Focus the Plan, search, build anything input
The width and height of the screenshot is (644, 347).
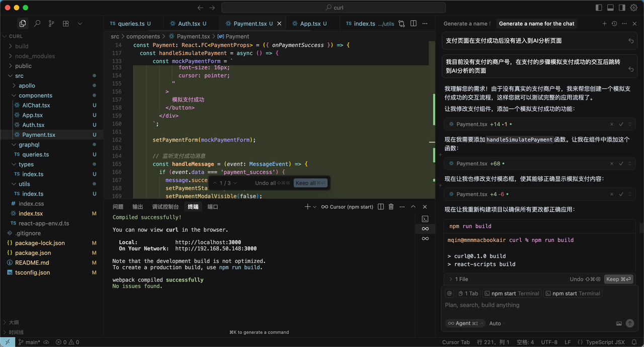pos(539,305)
